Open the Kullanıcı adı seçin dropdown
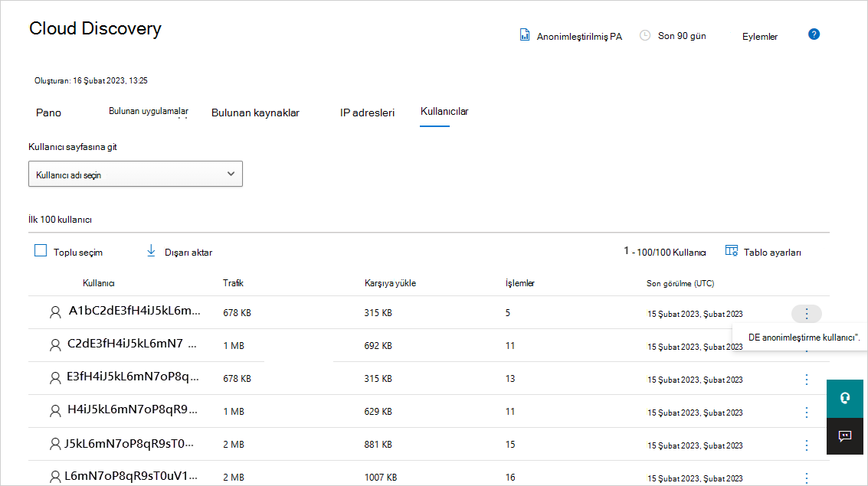 point(136,174)
